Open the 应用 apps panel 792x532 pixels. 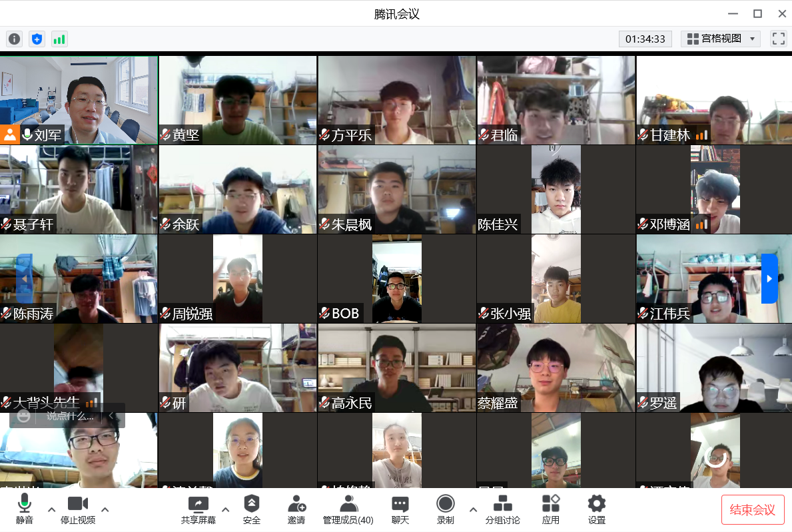pos(551,509)
